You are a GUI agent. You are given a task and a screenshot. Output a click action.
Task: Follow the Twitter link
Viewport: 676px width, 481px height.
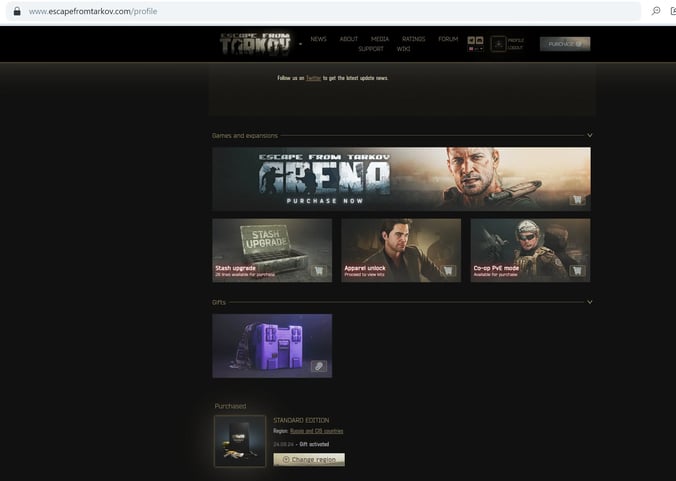313,78
